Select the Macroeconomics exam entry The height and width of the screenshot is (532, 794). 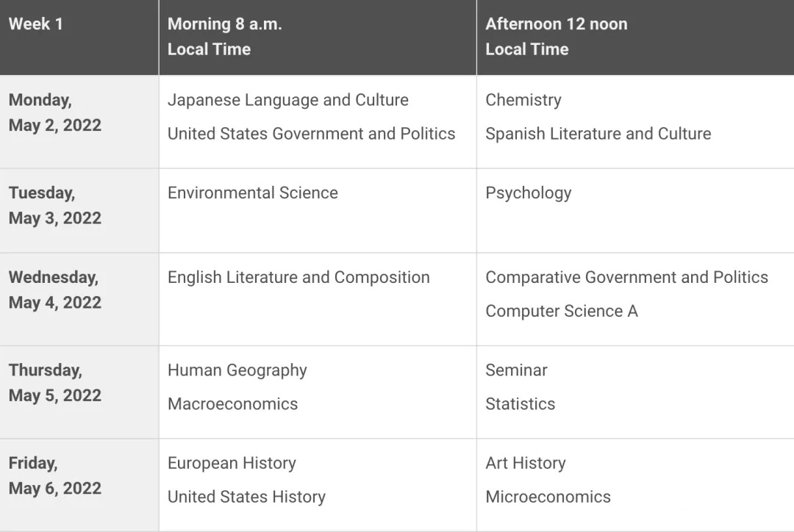232,404
